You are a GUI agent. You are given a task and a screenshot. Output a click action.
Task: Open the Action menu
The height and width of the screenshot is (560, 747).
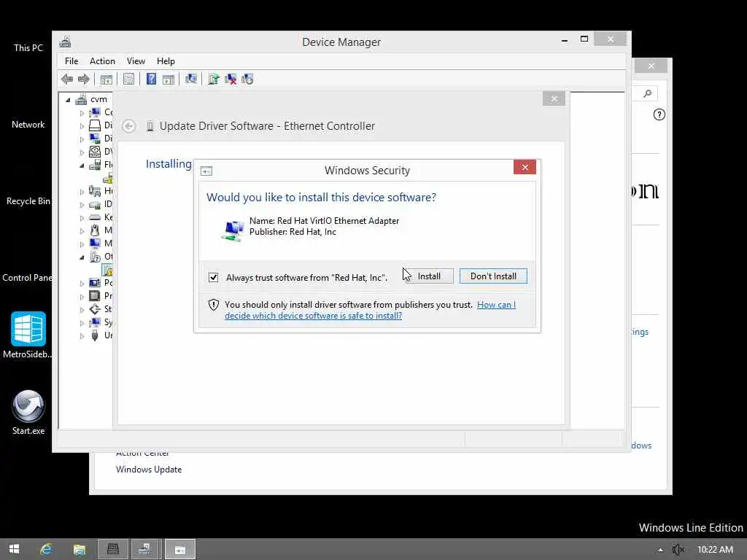coord(102,61)
